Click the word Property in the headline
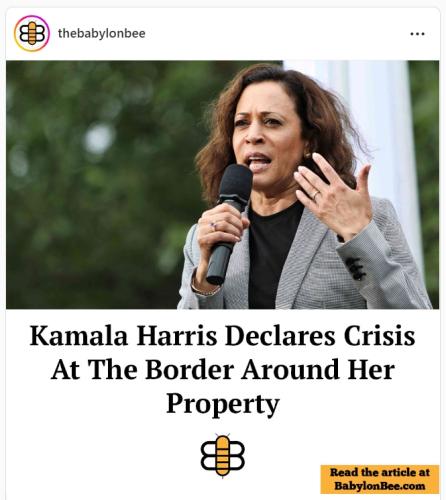 coord(223,404)
